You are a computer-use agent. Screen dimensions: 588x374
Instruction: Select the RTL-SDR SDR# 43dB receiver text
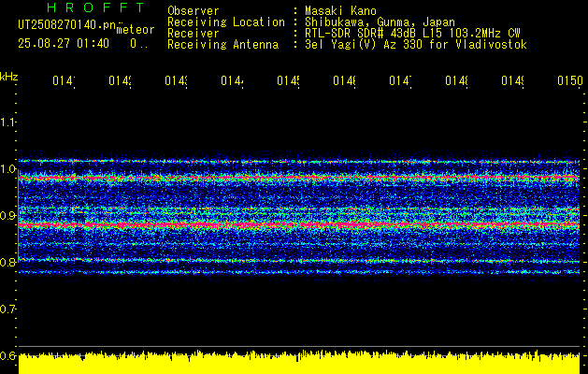coord(412,34)
